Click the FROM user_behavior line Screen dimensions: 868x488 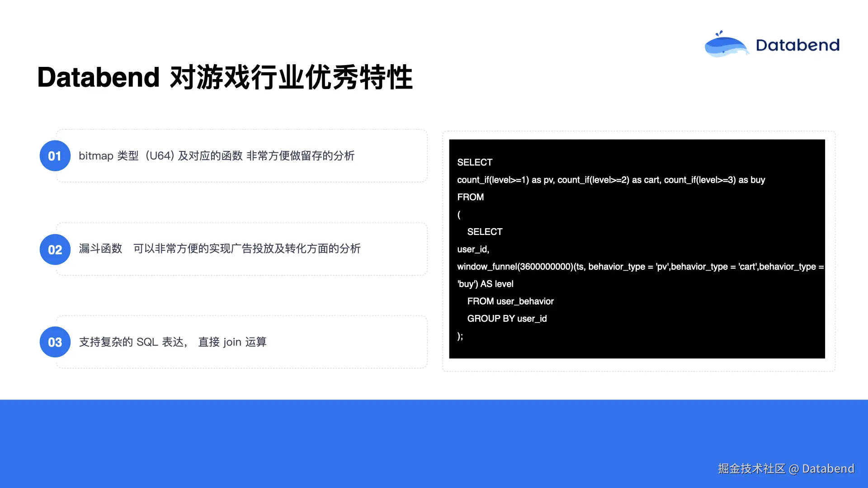point(510,301)
